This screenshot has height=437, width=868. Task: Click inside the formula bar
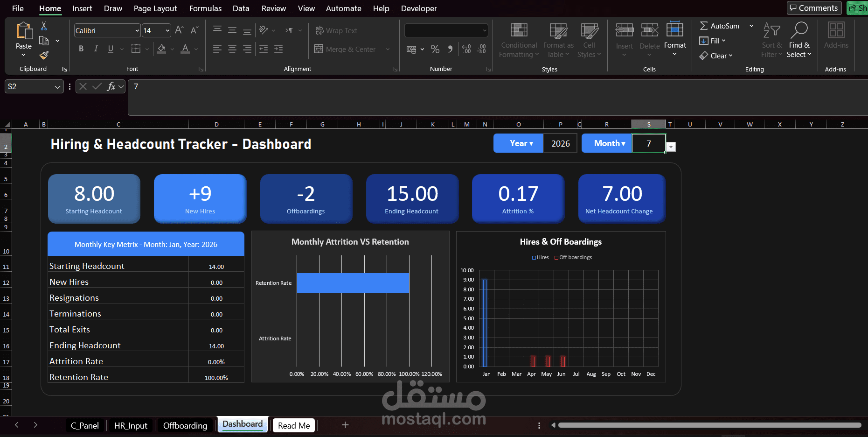326,87
